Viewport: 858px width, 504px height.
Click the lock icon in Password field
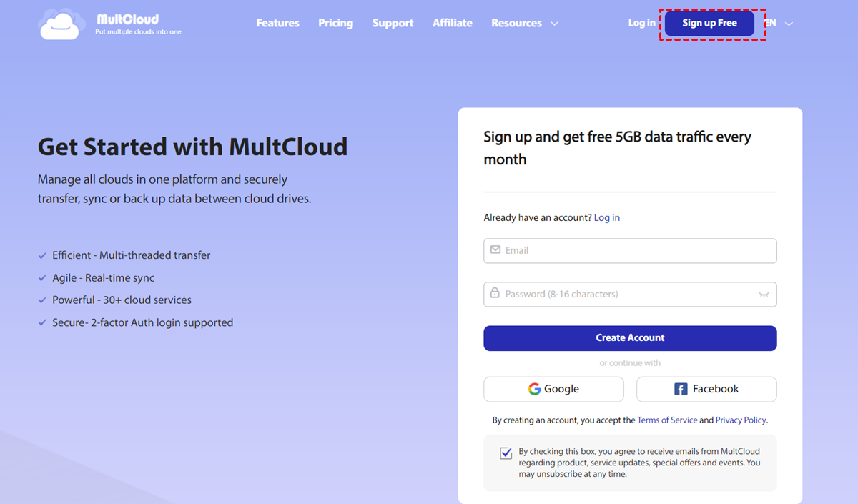coord(495,293)
